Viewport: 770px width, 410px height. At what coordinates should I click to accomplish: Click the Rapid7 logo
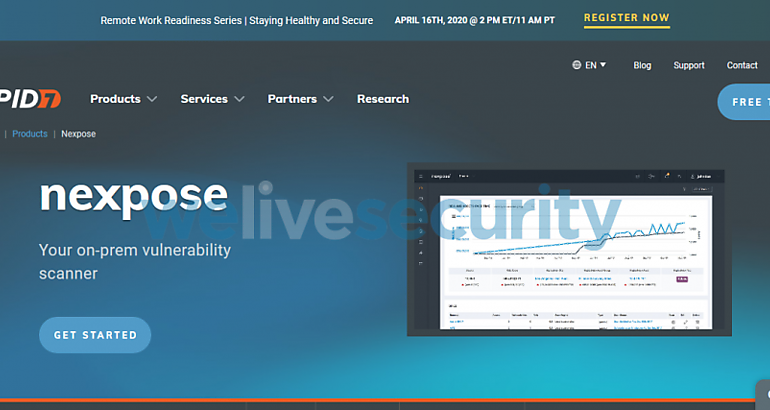(x=30, y=99)
